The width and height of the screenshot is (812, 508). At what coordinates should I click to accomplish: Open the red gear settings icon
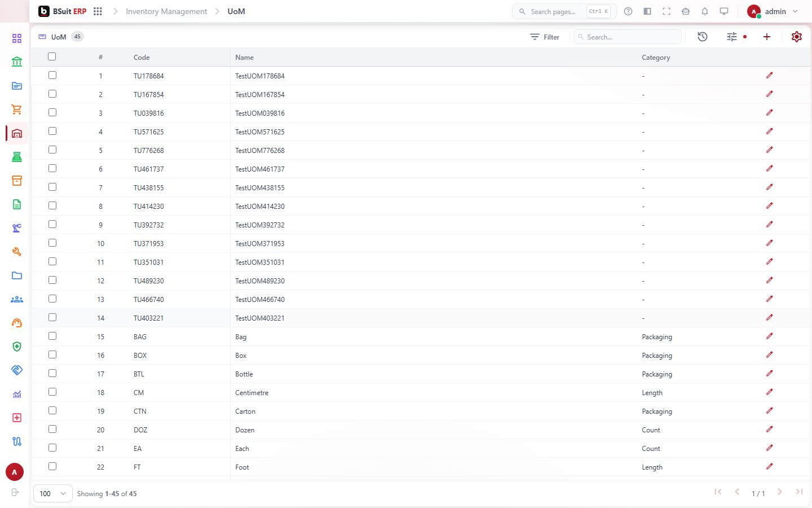pyautogui.click(x=797, y=37)
